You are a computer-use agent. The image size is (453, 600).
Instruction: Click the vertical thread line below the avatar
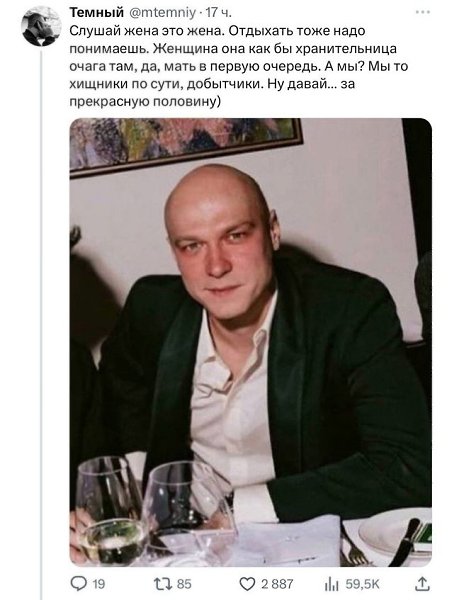click(42, 323)
